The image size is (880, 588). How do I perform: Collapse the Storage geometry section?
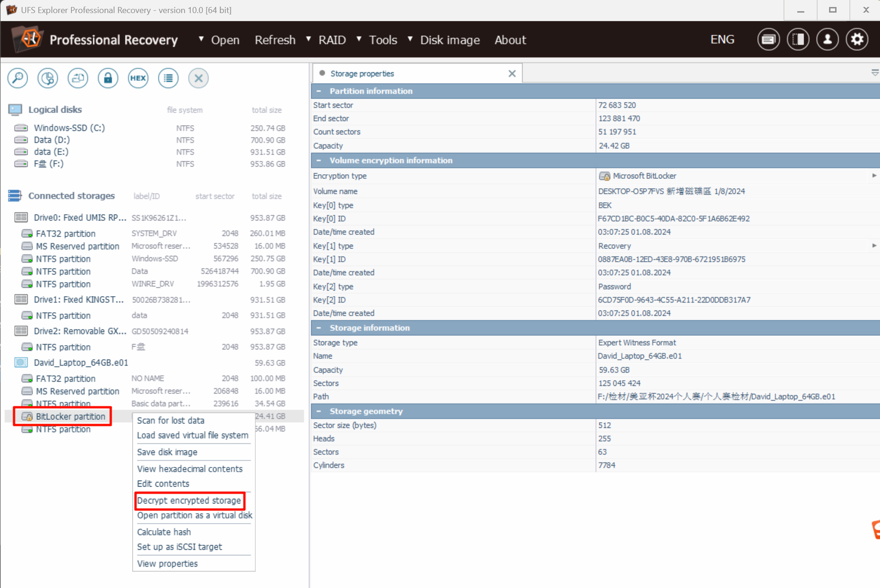pos(319,411)
